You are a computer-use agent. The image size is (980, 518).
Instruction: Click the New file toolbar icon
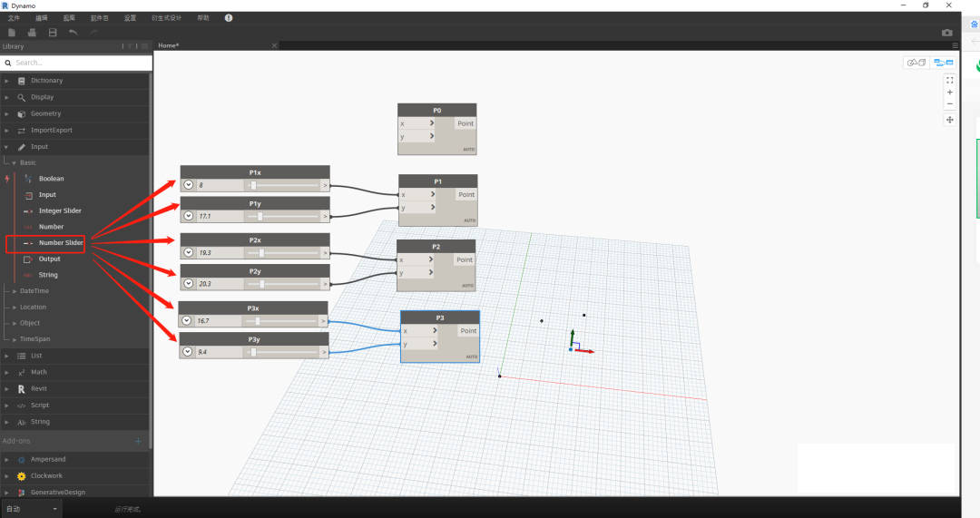pyautogui.click(x=11, y=33)
